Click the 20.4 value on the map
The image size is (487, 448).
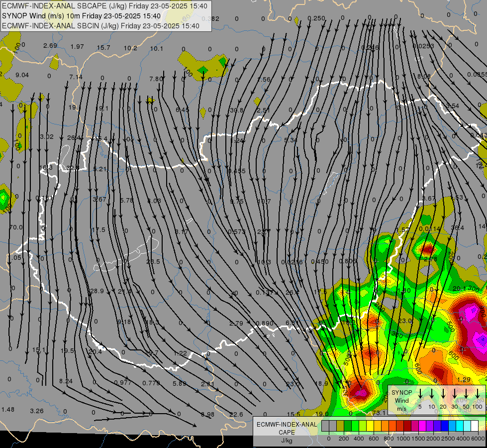pos(95,351)
